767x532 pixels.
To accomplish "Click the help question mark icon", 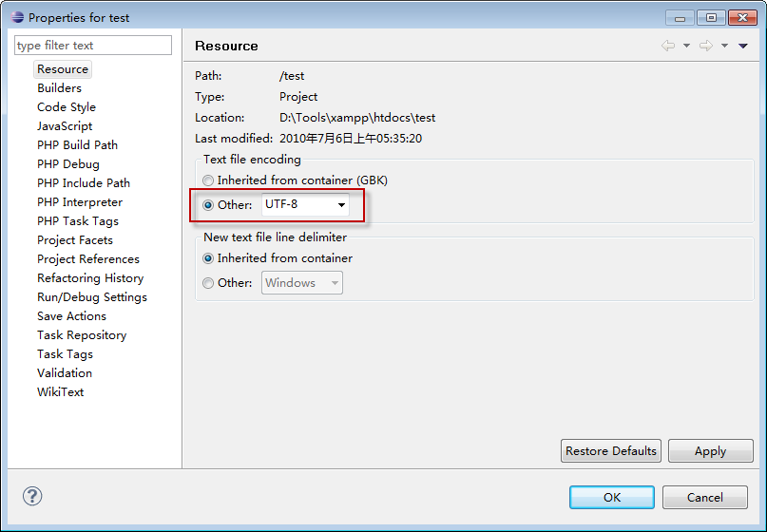I will pyautogui.click(x=32, y=496).
